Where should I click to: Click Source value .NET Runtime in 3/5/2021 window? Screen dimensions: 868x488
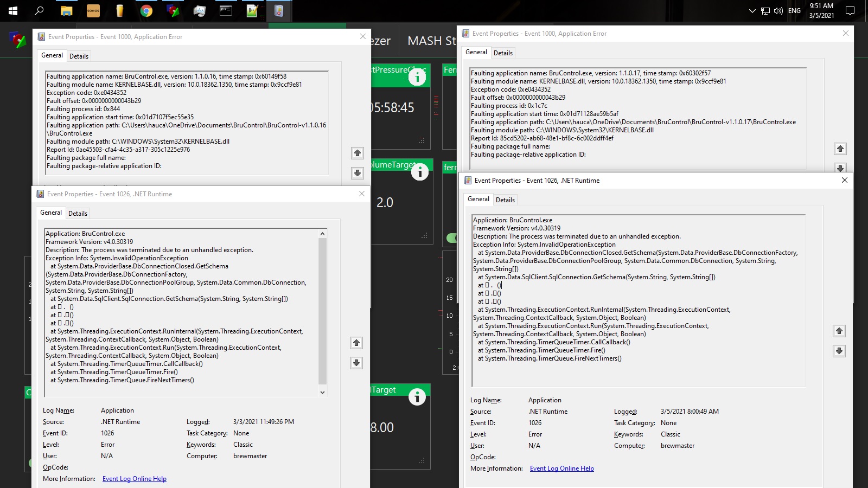[548, 412]
